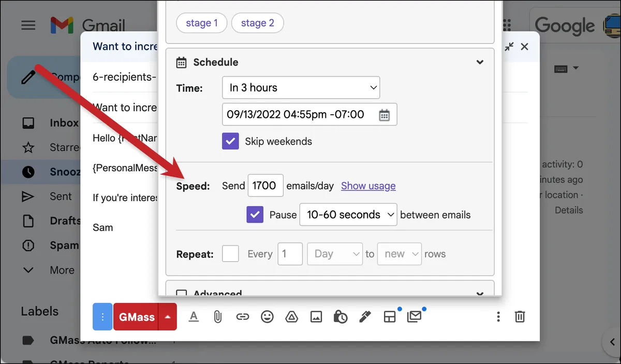
Task: Click the discard draft trash icon
Action: click(x=520, y=316)
